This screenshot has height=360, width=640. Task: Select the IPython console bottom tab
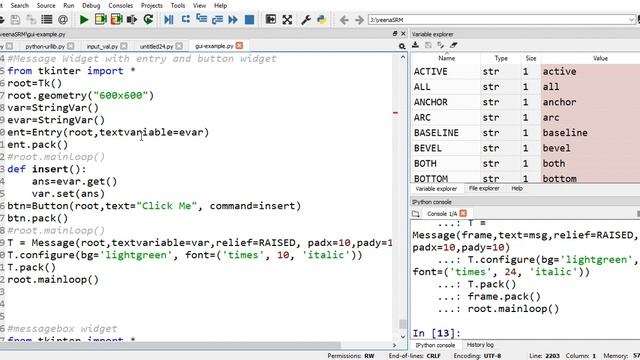coord(435,345)
